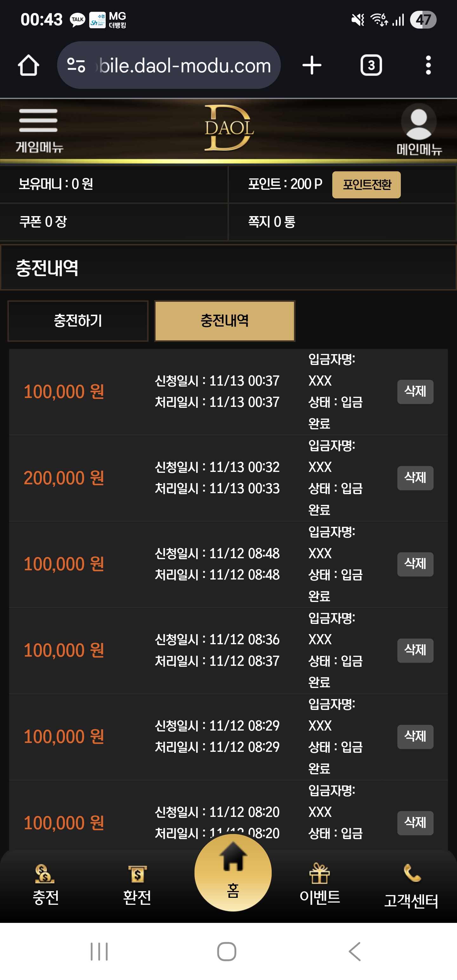457x980 pixels.
Task: Tap the address bar URL field
Action: click(185, 65)
